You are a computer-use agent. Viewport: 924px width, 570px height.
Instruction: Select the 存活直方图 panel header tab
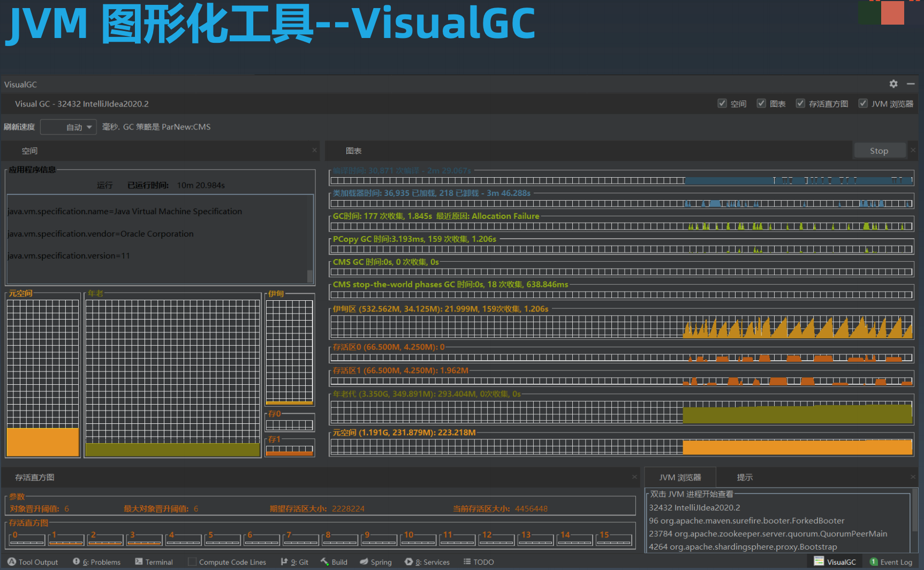(x=35, y=477)
